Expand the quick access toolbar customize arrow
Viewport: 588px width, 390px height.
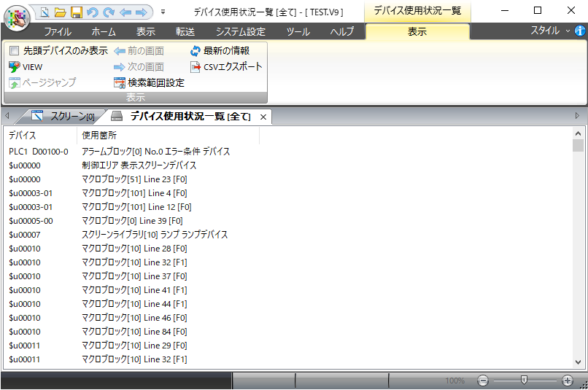coord(163,12)
